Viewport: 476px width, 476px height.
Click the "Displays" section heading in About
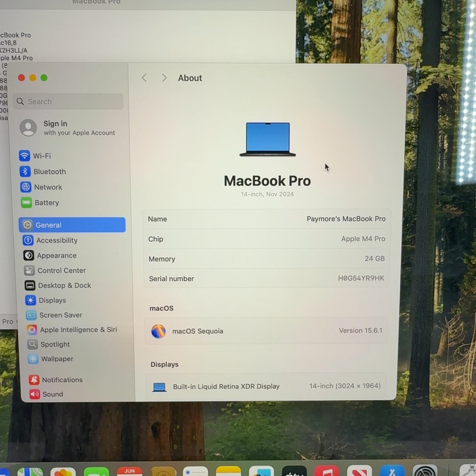coord(164,364)
